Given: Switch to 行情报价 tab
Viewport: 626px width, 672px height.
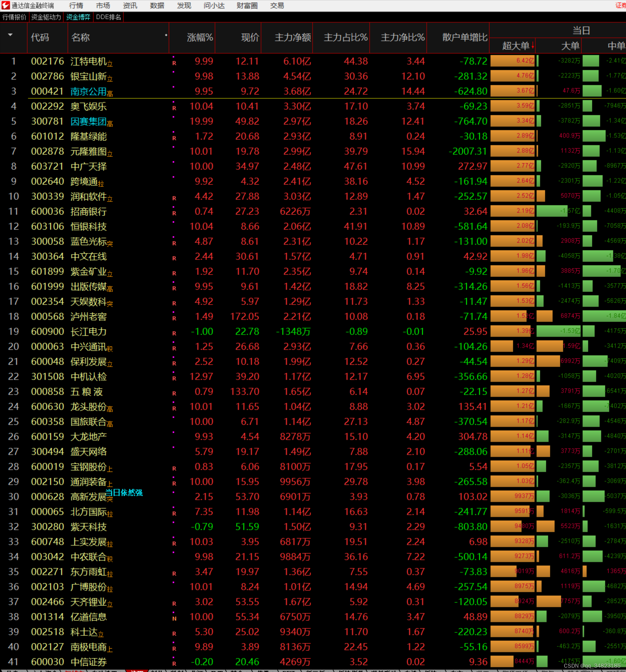Looking at the screenshot, I should point(14,17).
